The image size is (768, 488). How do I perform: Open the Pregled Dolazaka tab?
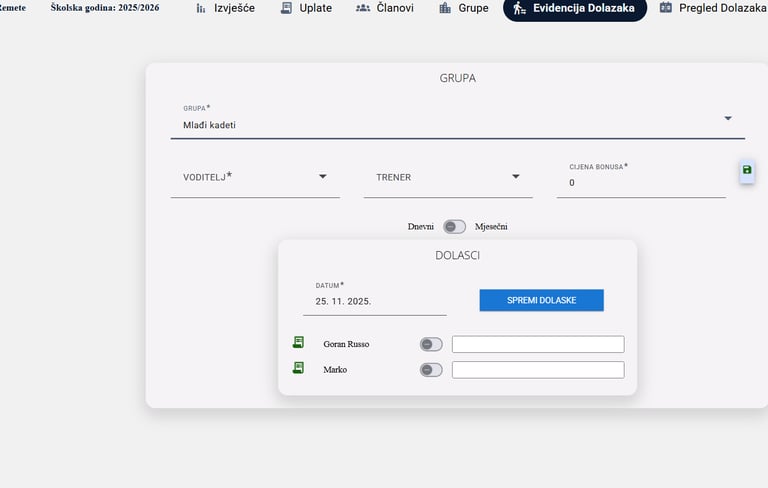click(713, 8)
